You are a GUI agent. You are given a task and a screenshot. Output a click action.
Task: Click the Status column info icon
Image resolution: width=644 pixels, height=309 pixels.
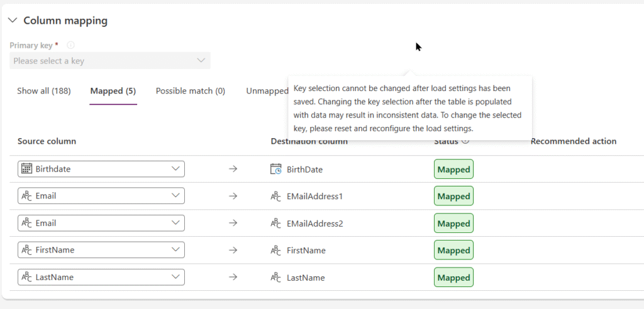(465, 141)
